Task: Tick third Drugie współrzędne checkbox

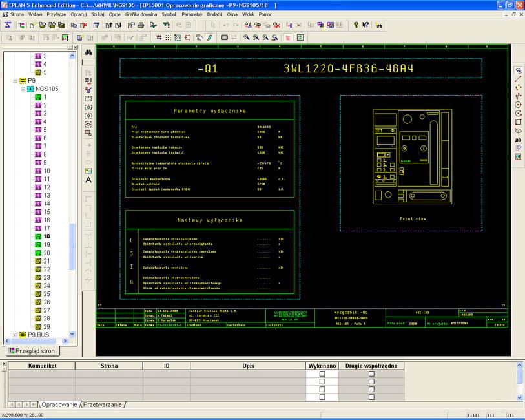Action: (371, 389)
